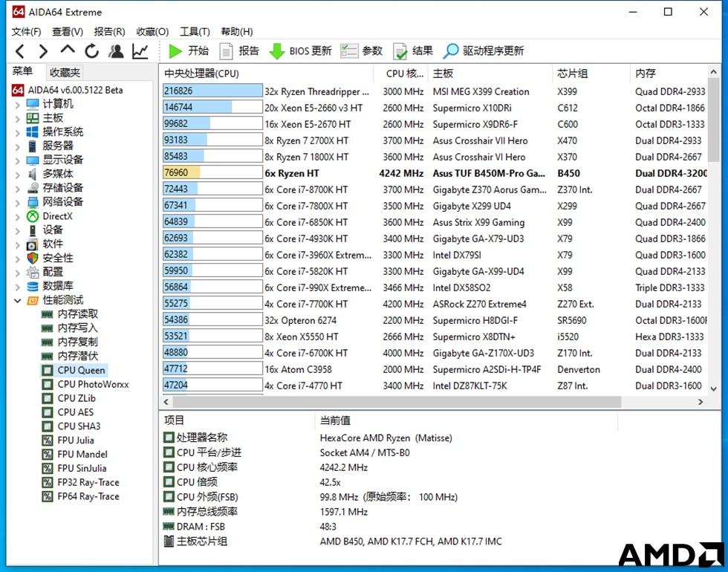Select the CPU ZLib benchmark
Viewport: 728px width, 572px height.
tap(68, 398)
